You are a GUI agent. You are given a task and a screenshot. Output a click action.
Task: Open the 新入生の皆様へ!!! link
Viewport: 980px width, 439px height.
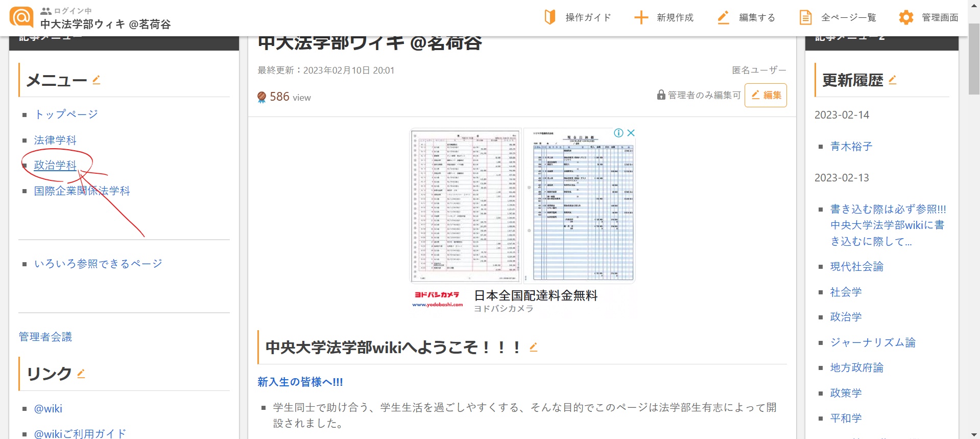coord(300,382)
